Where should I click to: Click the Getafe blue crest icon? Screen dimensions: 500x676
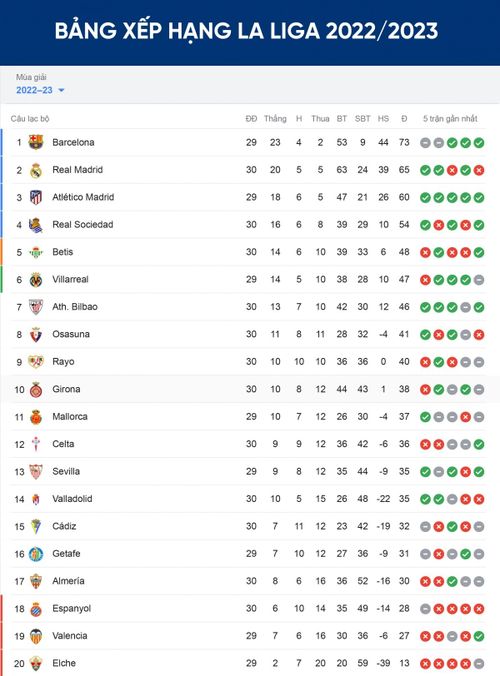(x=36, y=554)
